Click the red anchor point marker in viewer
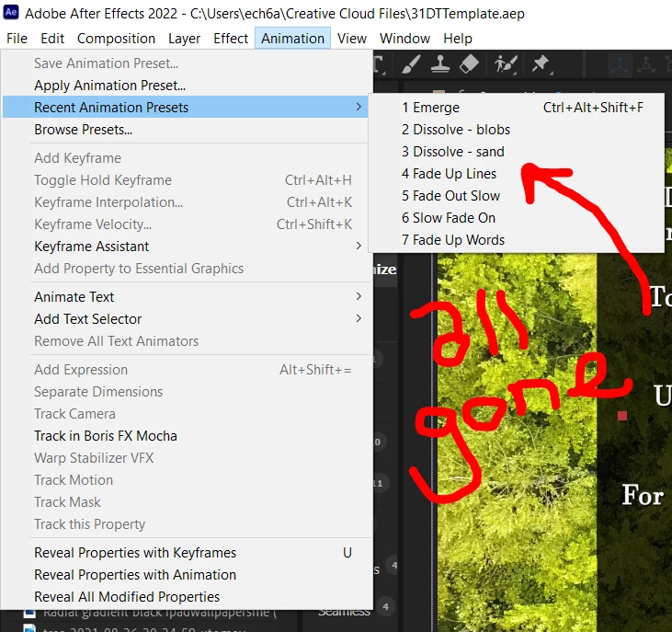This screenshot has height=632, width=672. coord(622,416)
